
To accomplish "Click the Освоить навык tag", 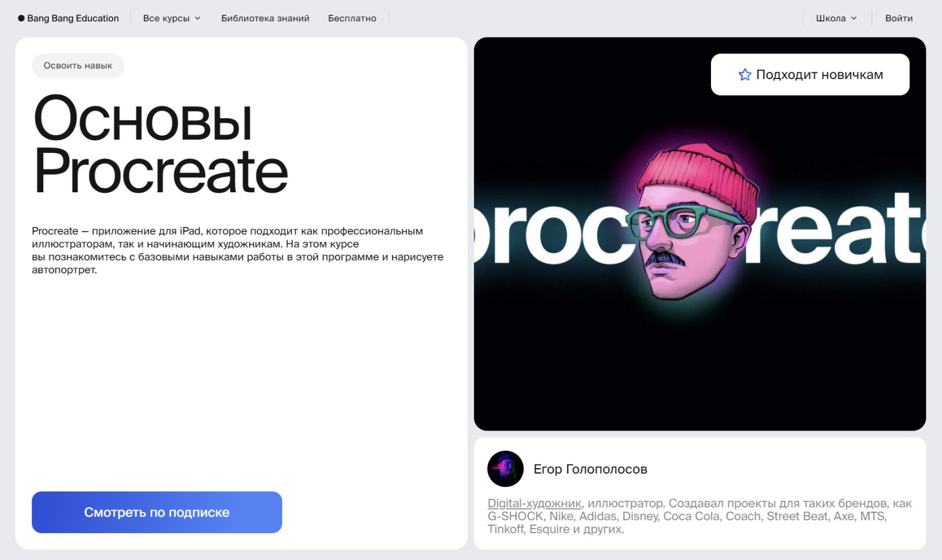I will (x=78, y=66).
